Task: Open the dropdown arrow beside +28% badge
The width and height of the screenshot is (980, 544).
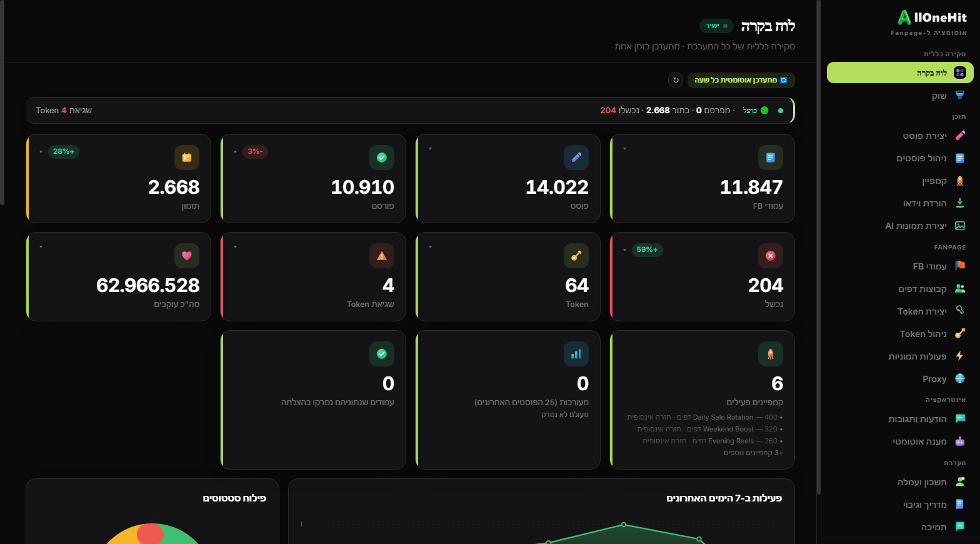Action: (41, 152)
